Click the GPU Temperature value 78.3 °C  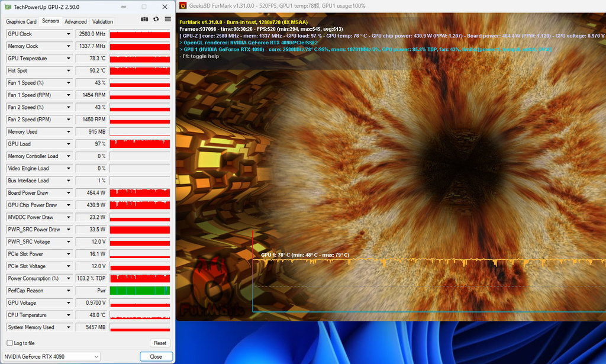coord(92,59)
